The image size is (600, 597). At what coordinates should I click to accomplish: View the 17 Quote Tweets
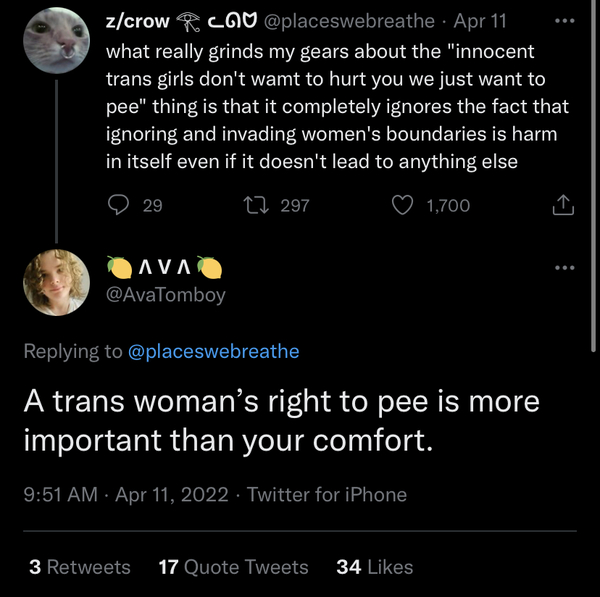[x=233, y=567]
